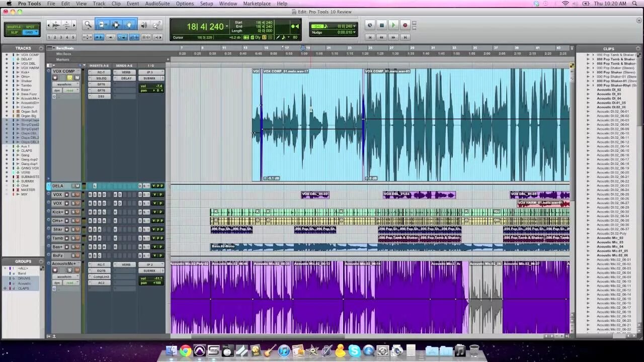Image resolution: width=644 pixels, height=362 pixels.
Task: Enable Shuffle edit mode
Action: pyautogui.click(x=14, y=27)
